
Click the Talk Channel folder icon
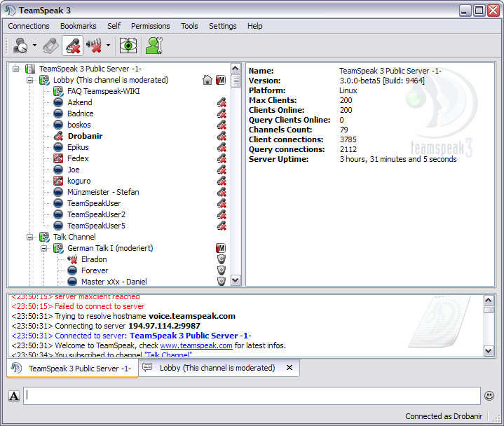44,237
